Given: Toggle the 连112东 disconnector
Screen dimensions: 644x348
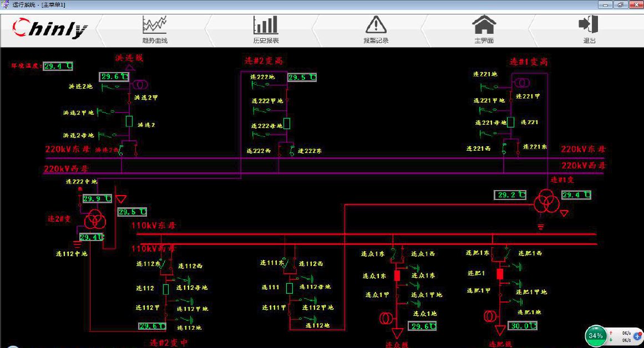Looking at the screenshot, I should click(163, 264).
